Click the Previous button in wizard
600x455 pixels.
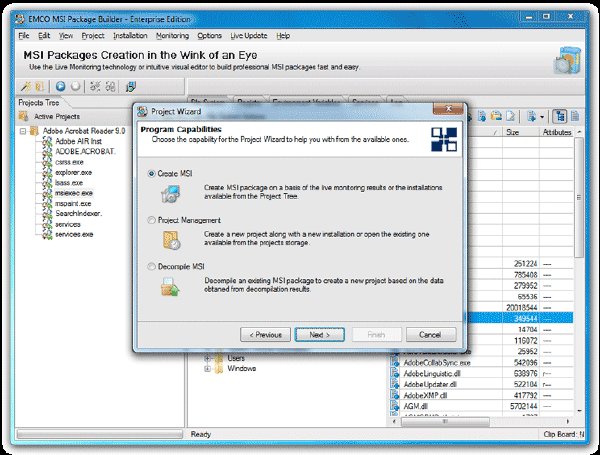(265, 335)
